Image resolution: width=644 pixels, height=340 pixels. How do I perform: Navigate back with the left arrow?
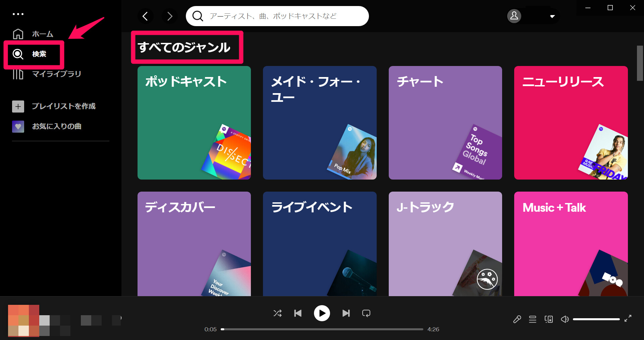click(145, 16)
